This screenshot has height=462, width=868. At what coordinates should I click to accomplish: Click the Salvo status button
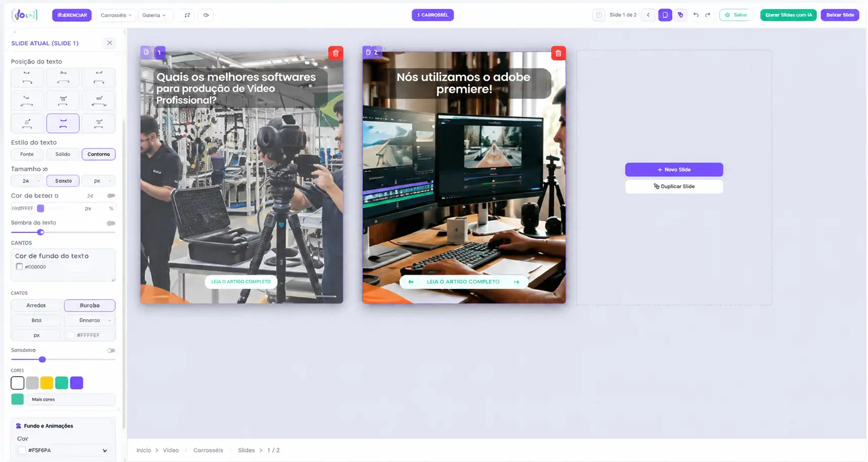click(736, 15)
